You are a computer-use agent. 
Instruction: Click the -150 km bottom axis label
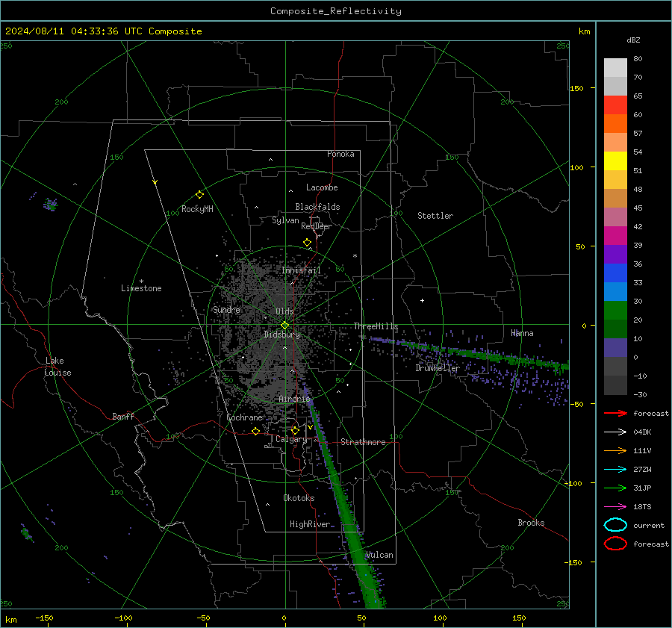point(44,618)
